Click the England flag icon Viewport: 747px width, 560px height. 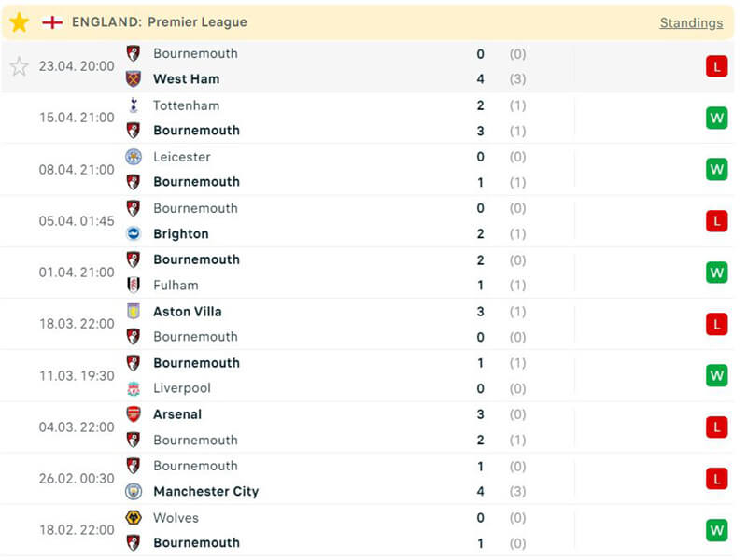(x=52, y=22)
